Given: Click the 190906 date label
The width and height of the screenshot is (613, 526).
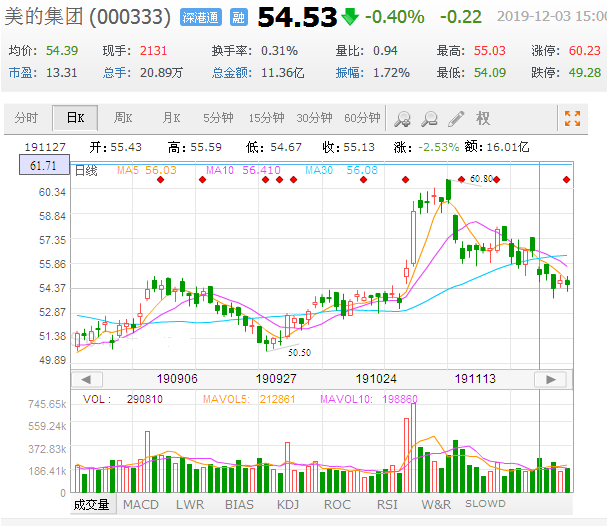Looking at the screenshot, I should 177,379.
